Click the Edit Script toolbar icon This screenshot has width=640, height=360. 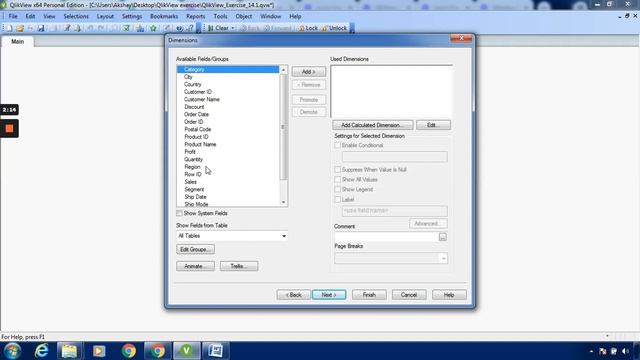(x=67, y=28)
